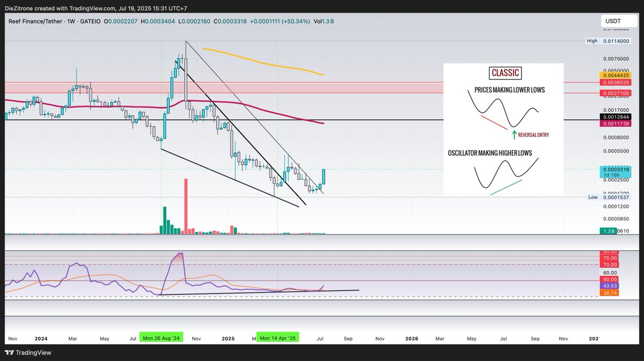
Task: Click the magenta 0.0011738 price label
Action: 616,124
